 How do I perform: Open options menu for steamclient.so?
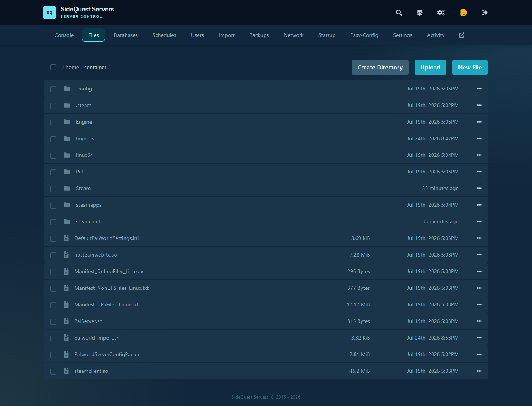(x=479, y=371)
